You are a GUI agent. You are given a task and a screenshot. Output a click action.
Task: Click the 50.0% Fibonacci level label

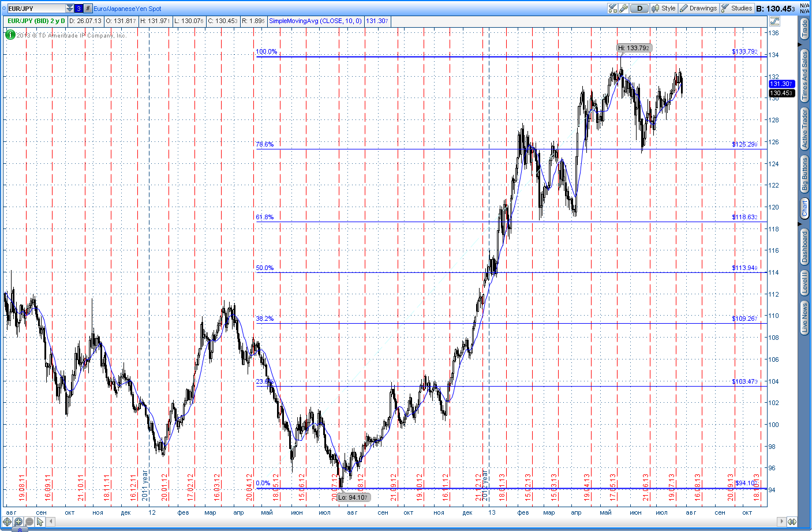tap(264, 268)
